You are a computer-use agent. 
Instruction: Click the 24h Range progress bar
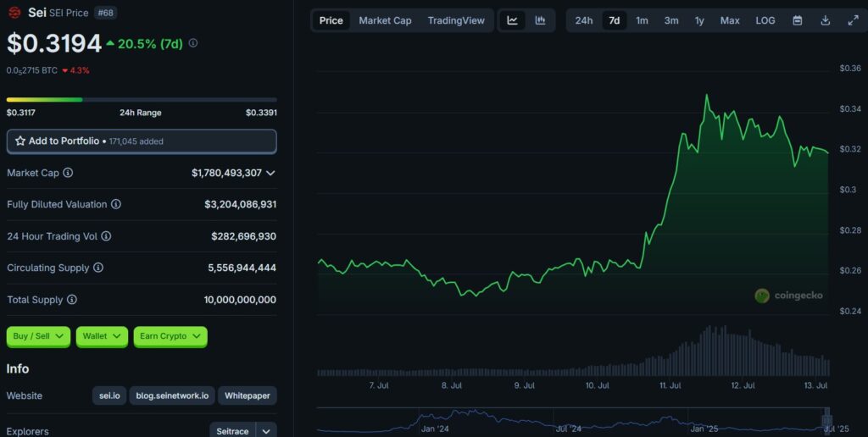tap(142, 100)
